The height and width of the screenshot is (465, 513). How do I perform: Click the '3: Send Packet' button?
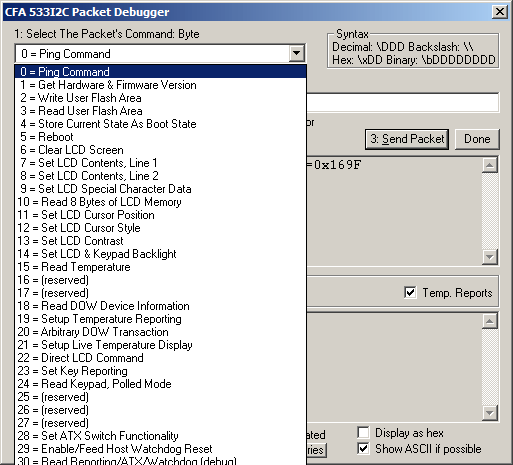coord(407,139)
